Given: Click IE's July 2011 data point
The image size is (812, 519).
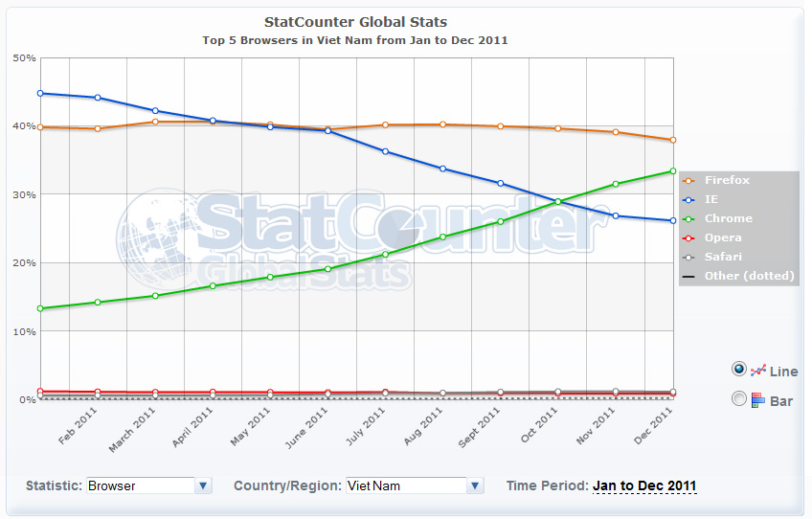Looking at the screenshot, I should [x=385, y=151].
